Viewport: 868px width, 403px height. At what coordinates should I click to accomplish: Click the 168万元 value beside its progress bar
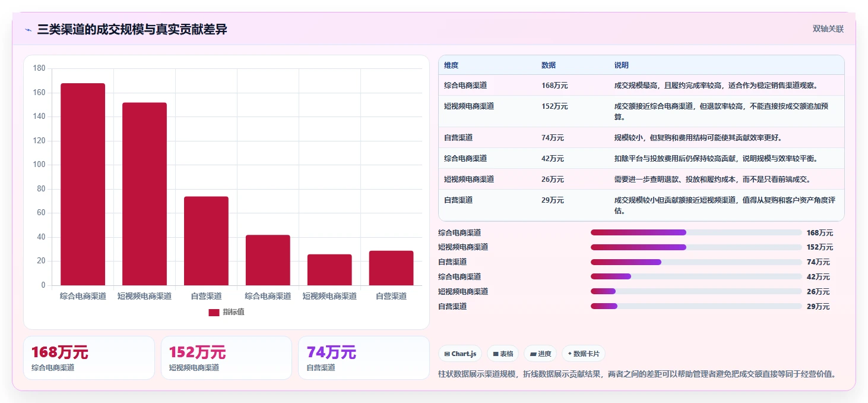tap(820, 233)
